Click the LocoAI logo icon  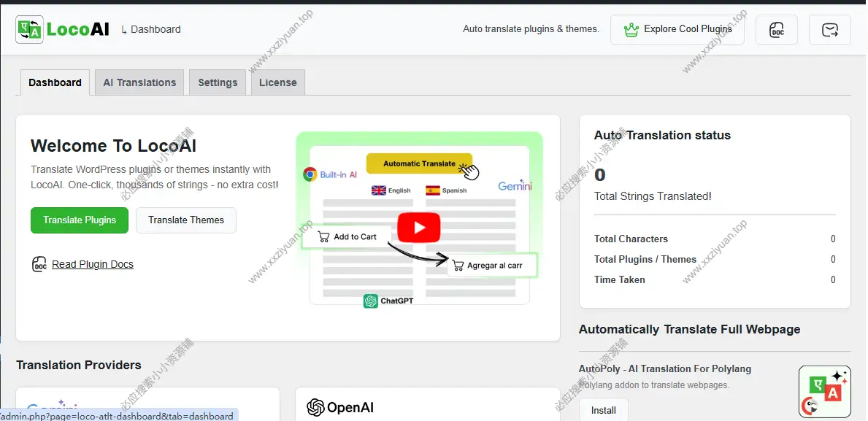(29, 29)
